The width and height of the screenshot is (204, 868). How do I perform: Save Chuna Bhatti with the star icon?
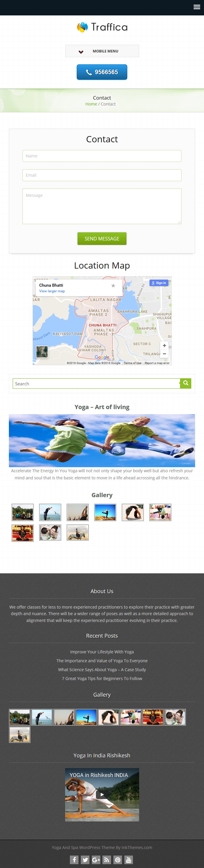113,285
